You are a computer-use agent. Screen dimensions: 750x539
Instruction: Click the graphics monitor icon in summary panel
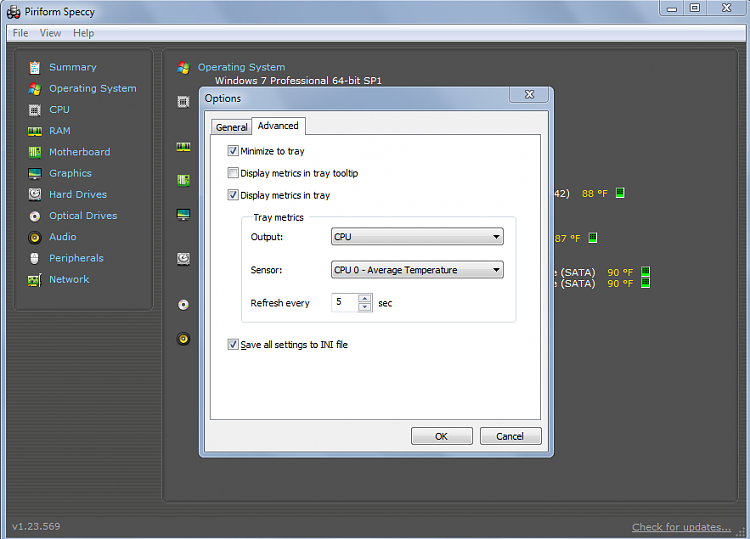(x=183, y=214)
